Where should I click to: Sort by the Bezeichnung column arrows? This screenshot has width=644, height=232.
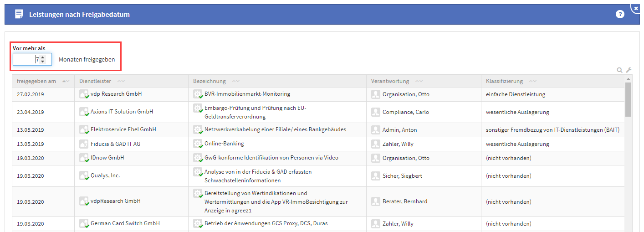[235, 81]
